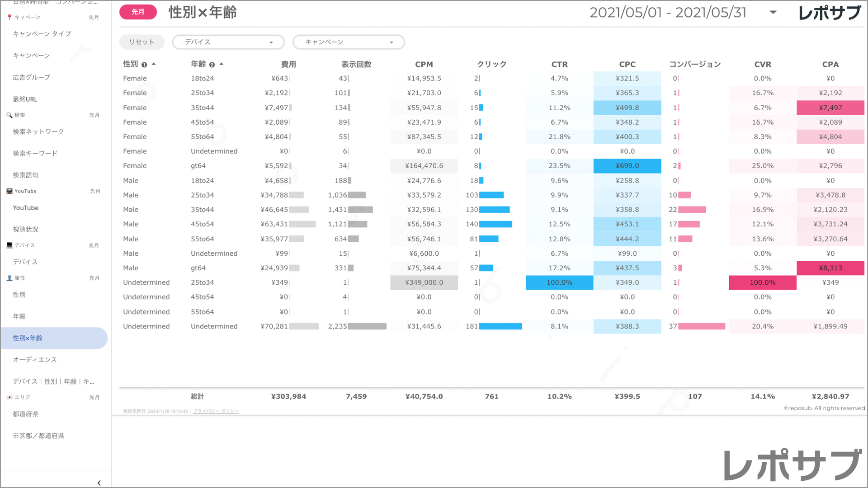Open the date range selector dropdown
The width and height of the screenshot is (868, 488).
[x=773, y=13]
